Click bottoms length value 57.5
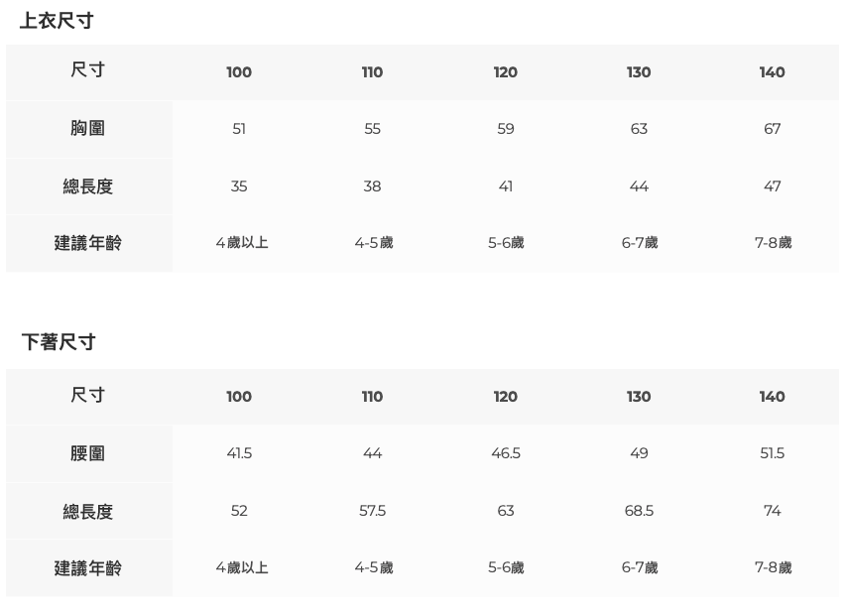845x616 pixels. pyautogui.click(x=372, y=511)
